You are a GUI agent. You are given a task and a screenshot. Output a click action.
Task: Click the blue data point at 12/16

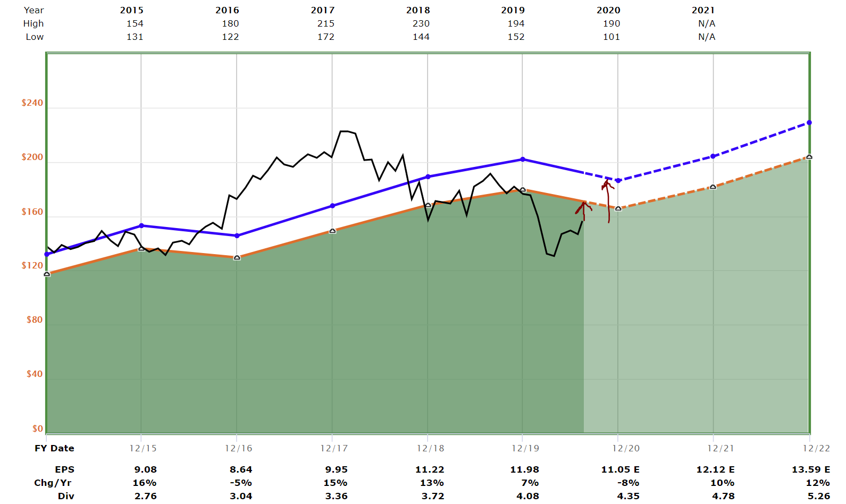point(237,236)
